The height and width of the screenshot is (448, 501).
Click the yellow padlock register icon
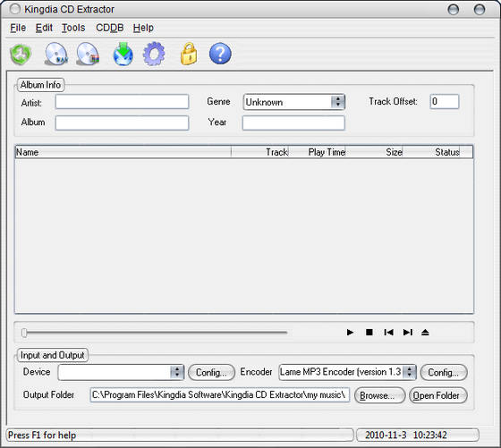point(189,54)
